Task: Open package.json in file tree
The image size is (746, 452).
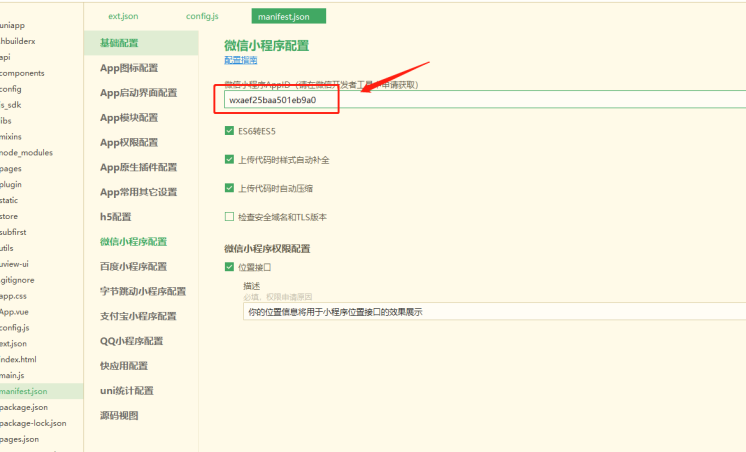Action: pyautogui.click(x=24, y=407)
